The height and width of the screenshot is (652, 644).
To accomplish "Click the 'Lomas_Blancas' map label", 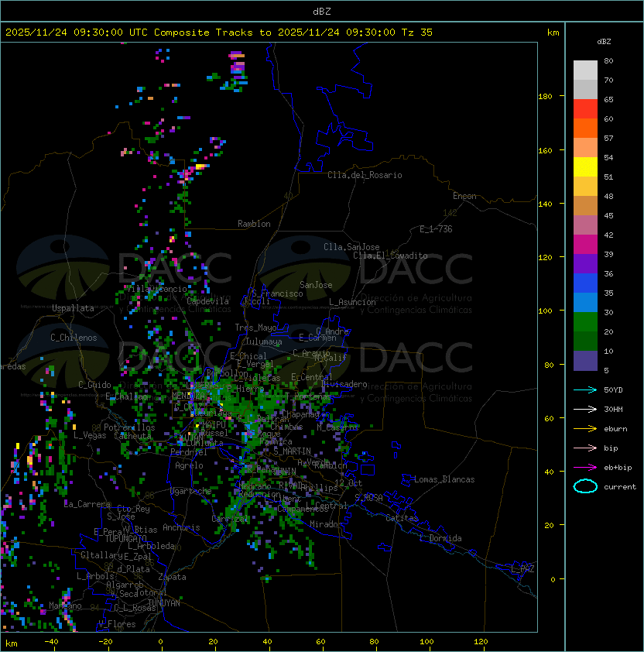I will click(x=444, y=479).
